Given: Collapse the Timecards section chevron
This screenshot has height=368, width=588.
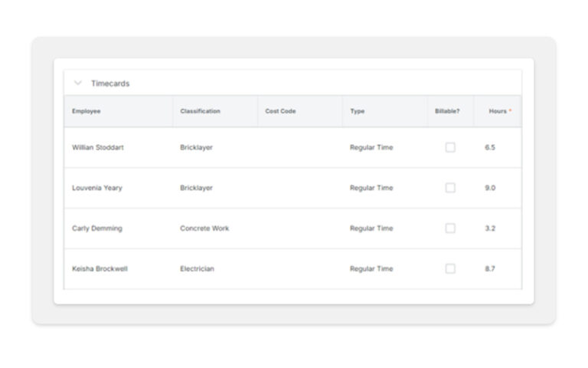Looking at the screenshot, I should (x=77, y=83).
